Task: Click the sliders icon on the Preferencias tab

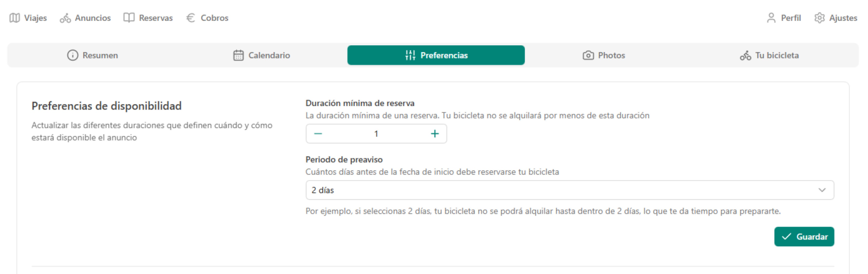Action: coord(410,55)
